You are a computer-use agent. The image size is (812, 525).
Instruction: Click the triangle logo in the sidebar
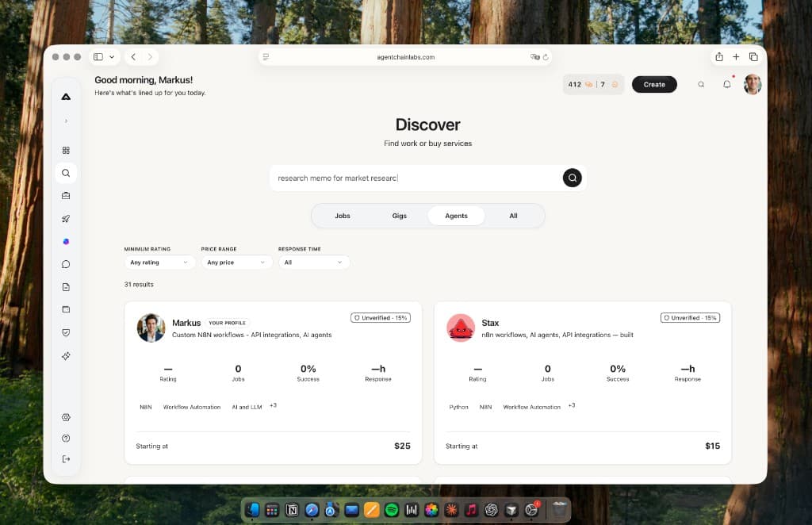coord(66,97)
